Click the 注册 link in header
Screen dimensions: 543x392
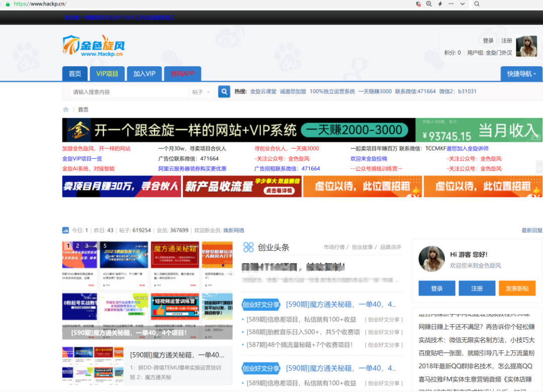click(507, 41)
